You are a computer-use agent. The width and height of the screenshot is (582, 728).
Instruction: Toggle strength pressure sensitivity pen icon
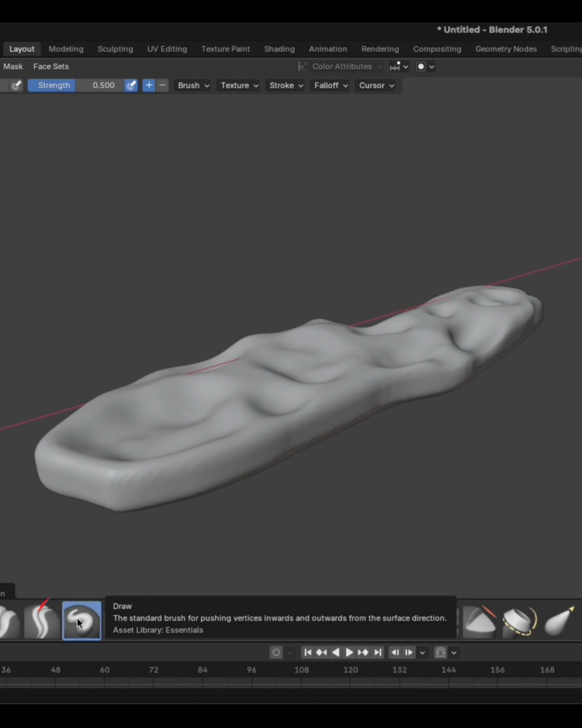(x=131, y=85)
